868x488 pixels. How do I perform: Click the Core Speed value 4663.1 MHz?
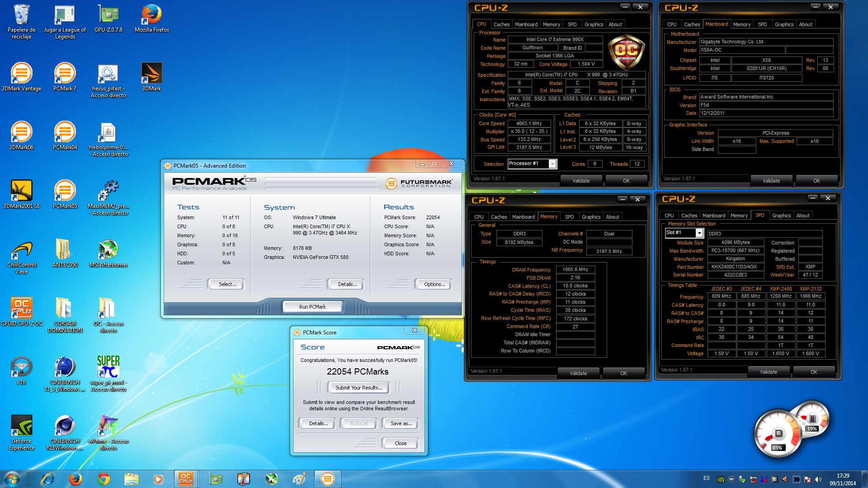[x=529, y=123]
